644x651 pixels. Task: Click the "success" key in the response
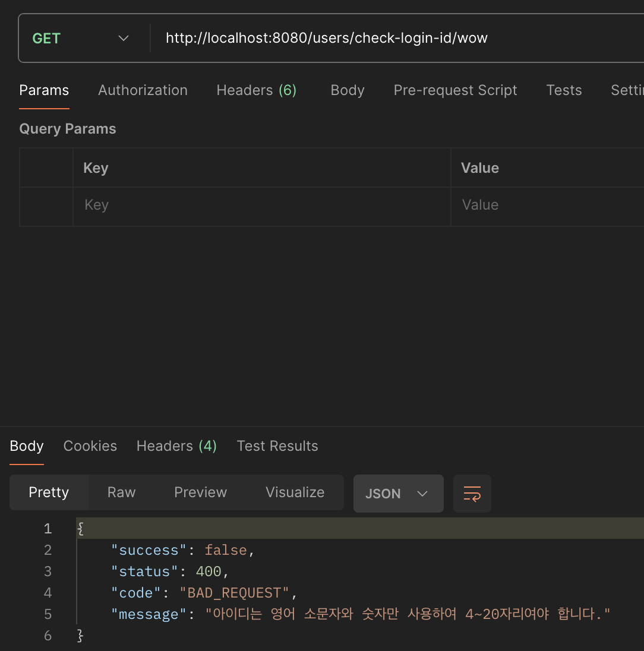[x=149, y=550]
